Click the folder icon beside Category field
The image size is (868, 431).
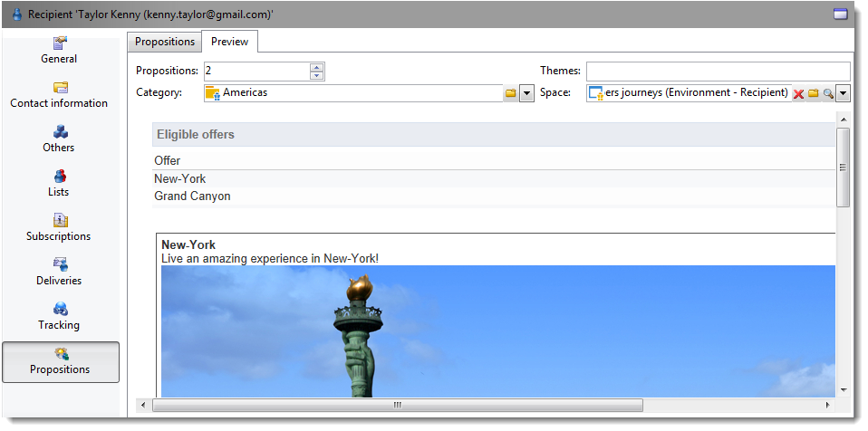click(511, 93)
